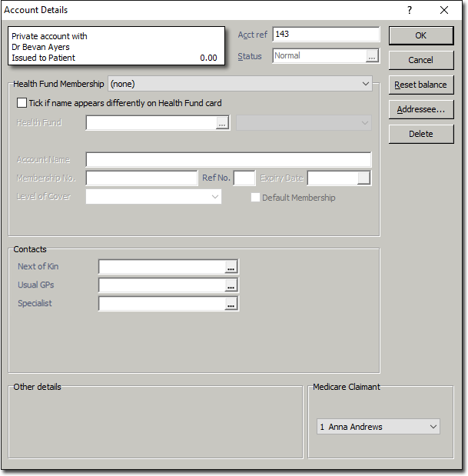
Task: Expand the Health Fund Membership dropdown
Action: click(x=365, y=84)
